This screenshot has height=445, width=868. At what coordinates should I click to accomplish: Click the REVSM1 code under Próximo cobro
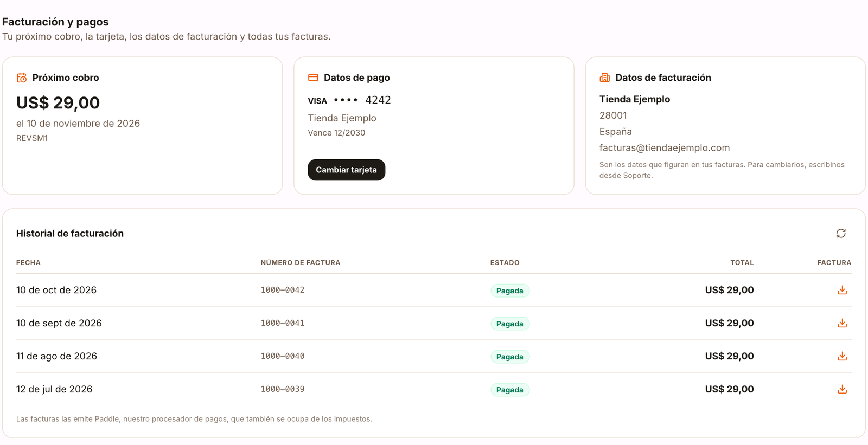[x=32, y=138]
